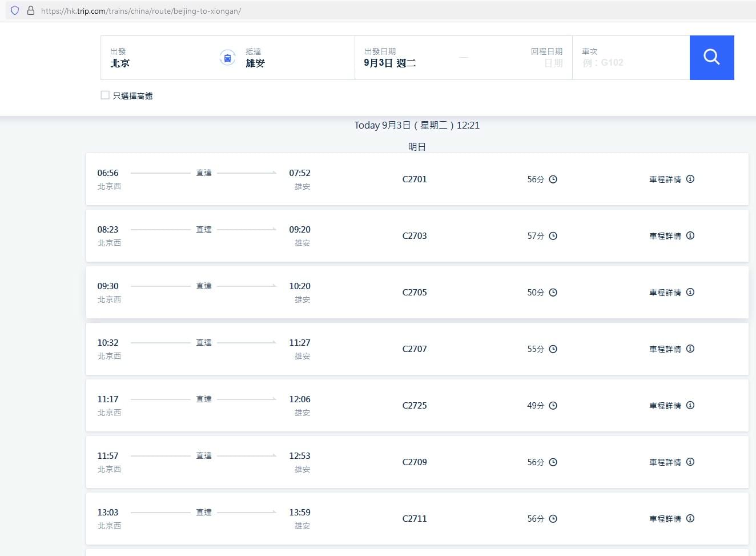Click the clock icon for train C2703
756x556 pixels.
553,236
